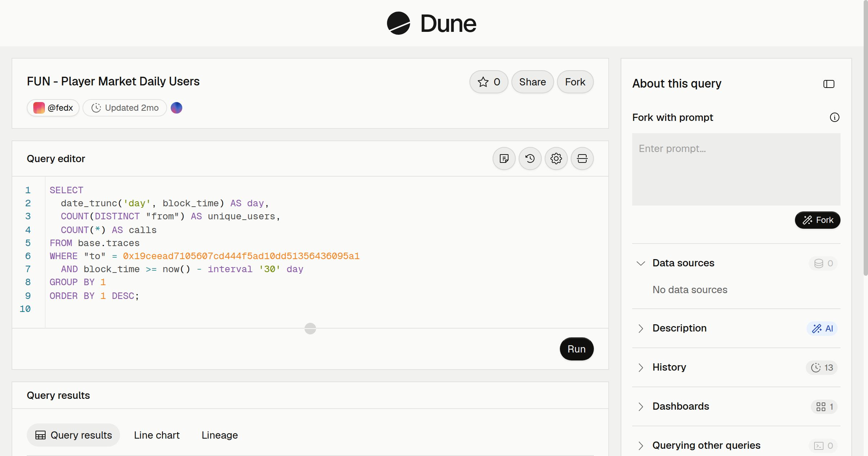Click the 'ORDER BY 1 DESC;' code line
The width and height of the screenshot is (868, 456).
(94, 296)
